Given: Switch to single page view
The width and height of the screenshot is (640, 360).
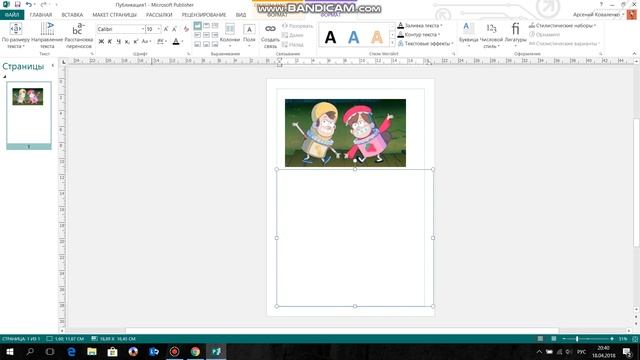Looking at the screenshot, I should [540, 339].
